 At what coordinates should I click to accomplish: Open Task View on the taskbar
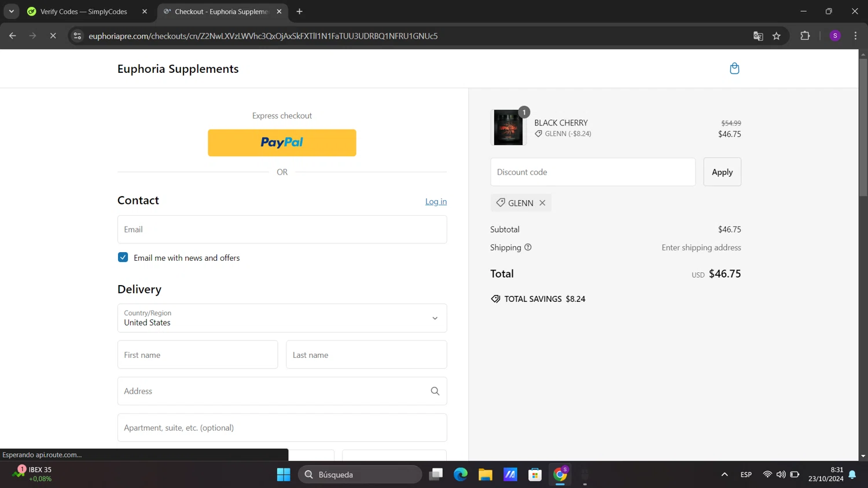tap(436, 475)
